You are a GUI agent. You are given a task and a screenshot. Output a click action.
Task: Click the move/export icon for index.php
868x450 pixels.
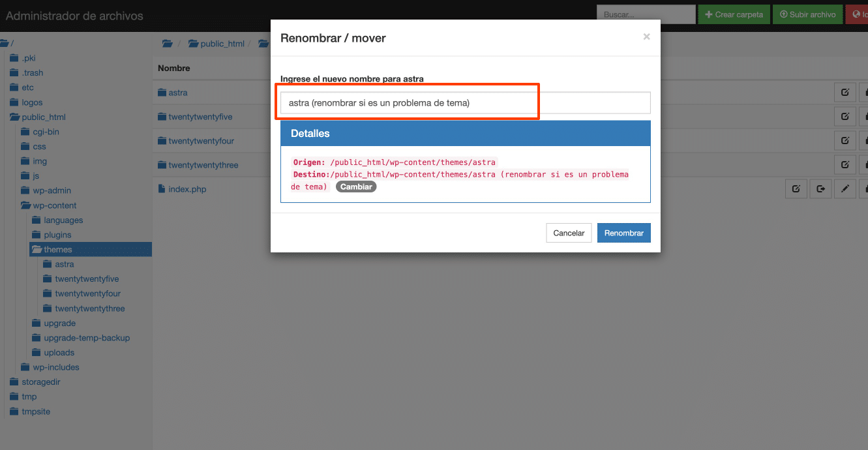tap(820, 189)
